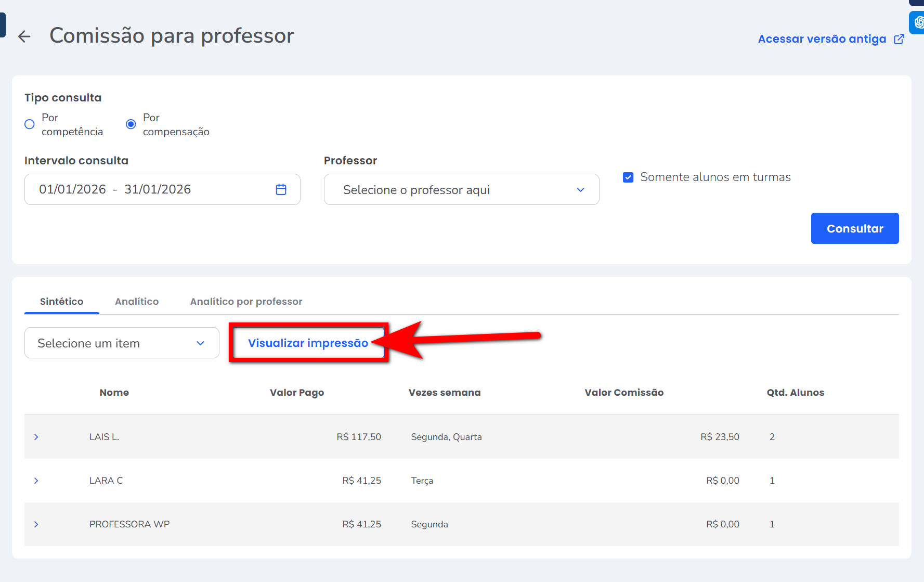
Task: Select the Por compensação radio option
Action: 131,124
